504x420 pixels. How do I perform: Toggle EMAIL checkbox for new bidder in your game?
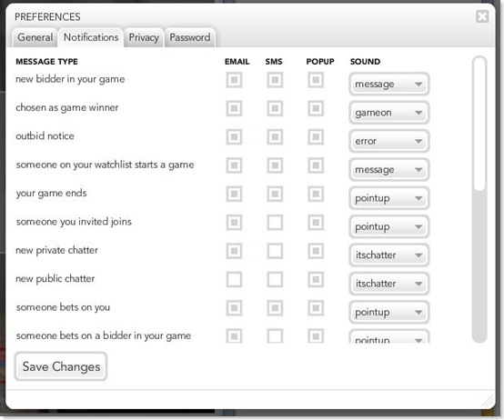point(234,80)
